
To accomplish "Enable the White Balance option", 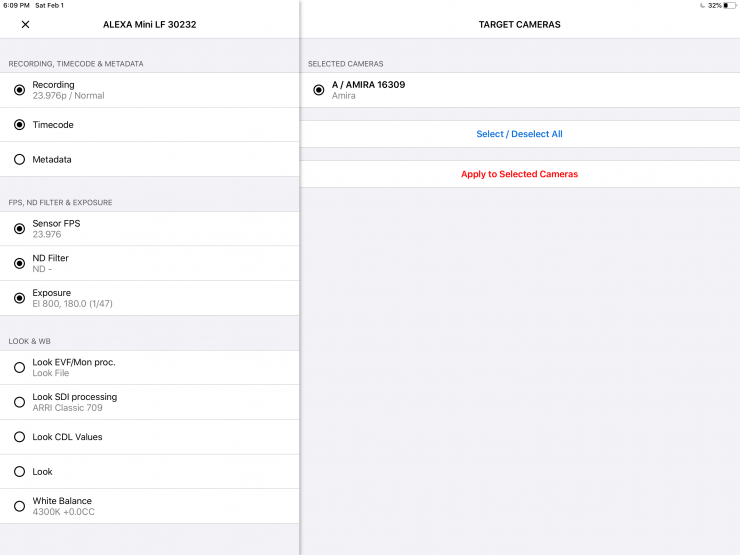I will point(19,506).
